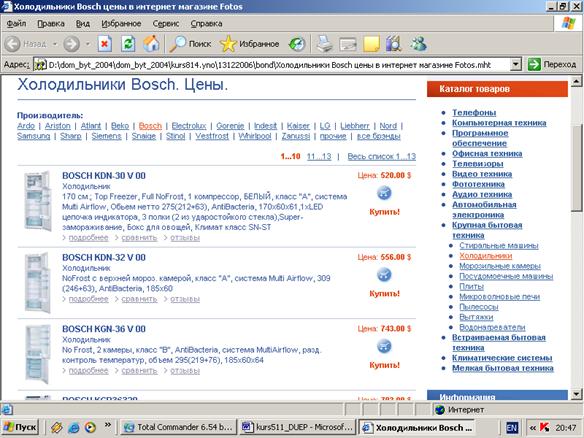
Task: Click the Refresh page icon
Action: point(128,44)
